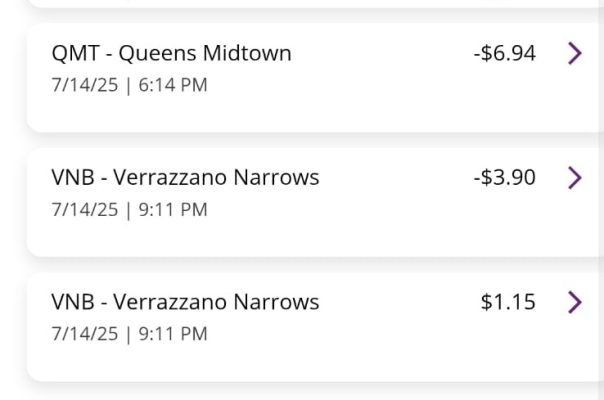Tap the $1.15 credit amount
This screenshot has width=604, height=400.
tap(508, 302)
